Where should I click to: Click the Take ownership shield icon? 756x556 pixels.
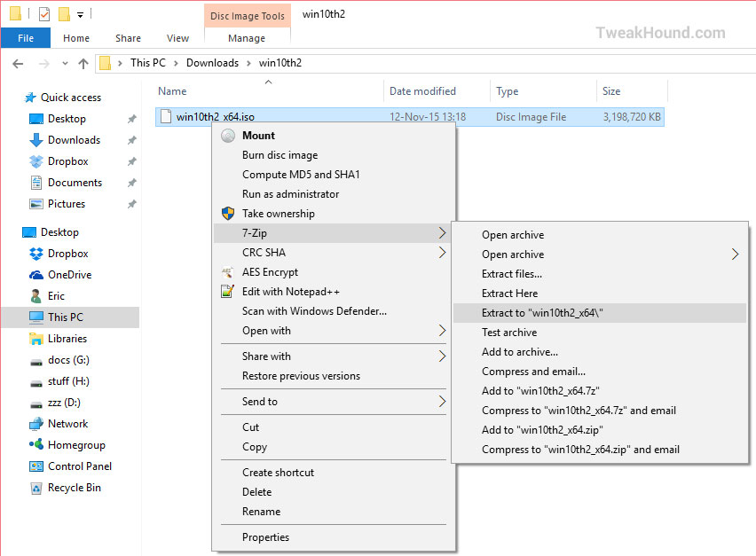click(228, 214)
